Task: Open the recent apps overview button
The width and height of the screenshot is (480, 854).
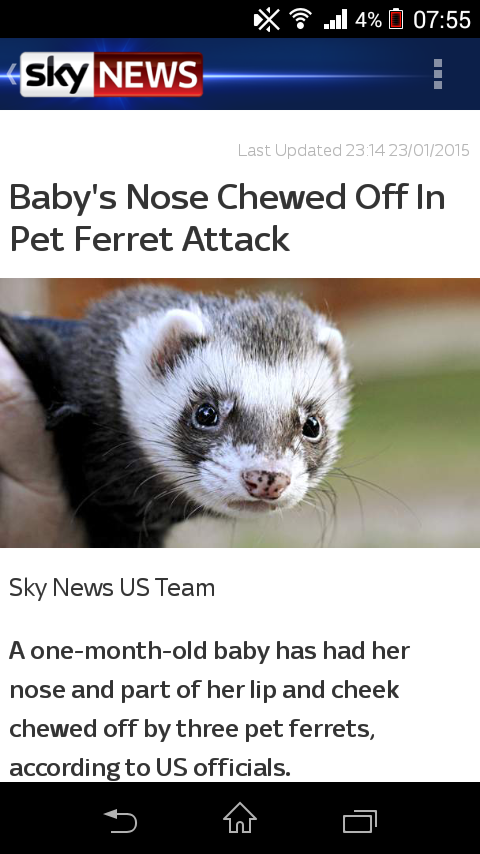Action: [x=360, y=821]
